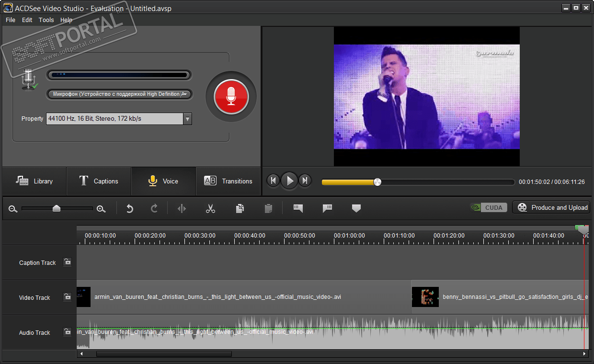Viewport: 594px width, 364px height.
Task: Zoom in timeline with plus magnifier
Action: [x=101, y=208]
